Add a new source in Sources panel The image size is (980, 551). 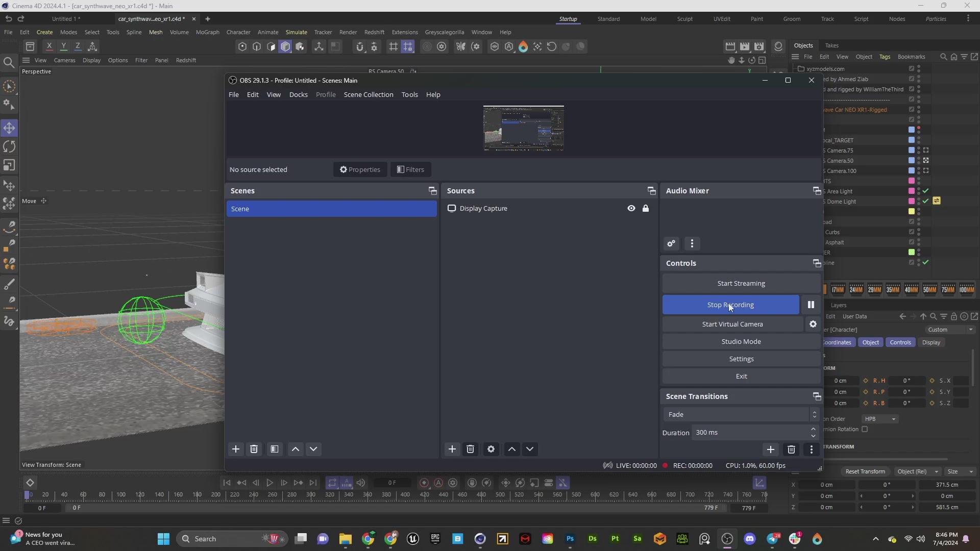[452, 449]
